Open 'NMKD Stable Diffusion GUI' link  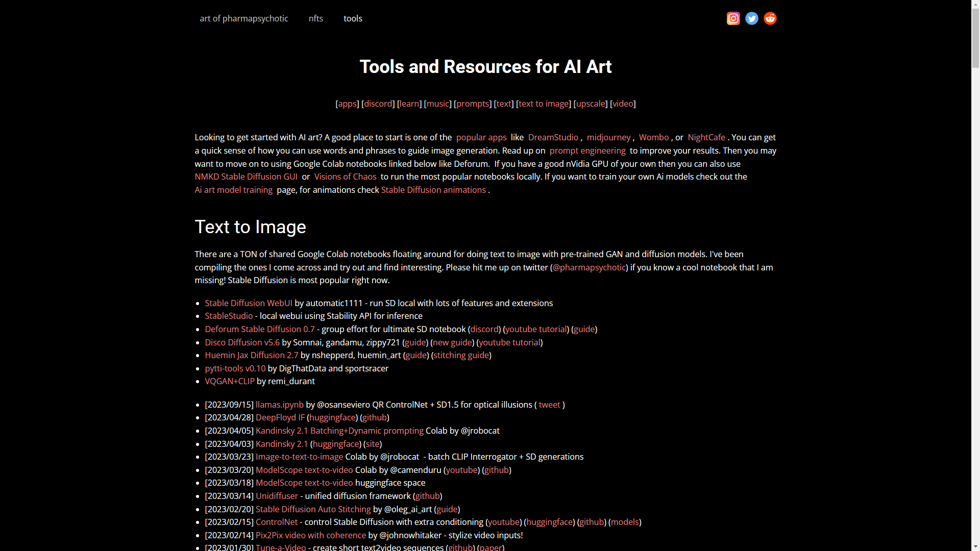[246, 177]
